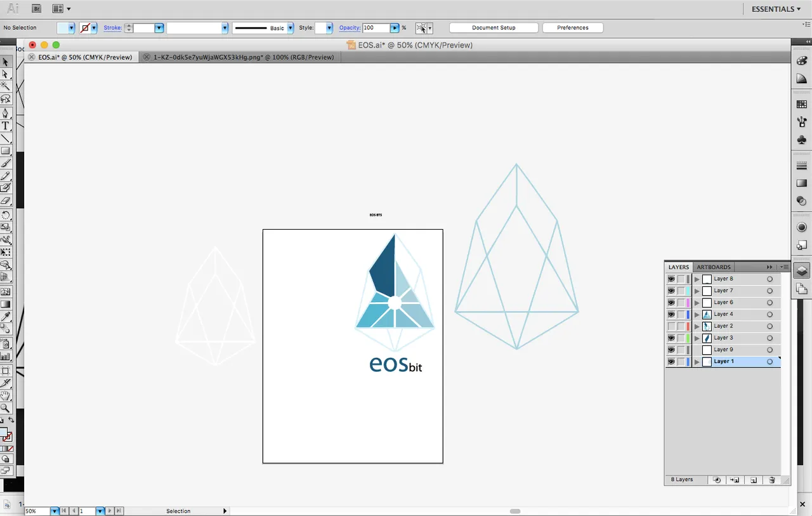
Task: Select the Line Segment tool
Action: (6, 138)
